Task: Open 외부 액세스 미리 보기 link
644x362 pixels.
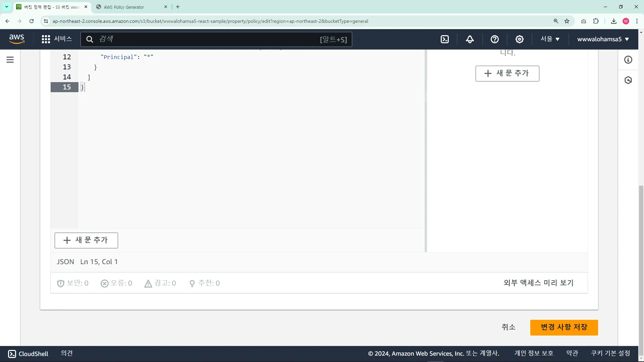Action: point(538,283)
